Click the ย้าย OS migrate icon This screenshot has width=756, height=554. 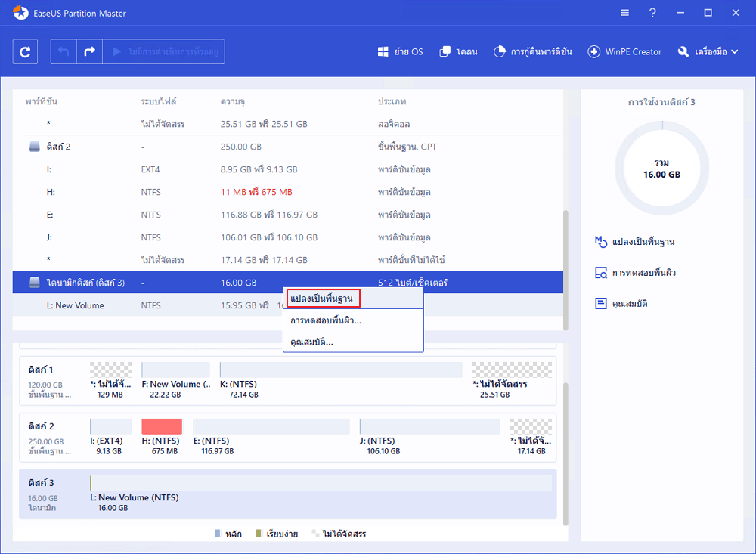pos(383,51)
